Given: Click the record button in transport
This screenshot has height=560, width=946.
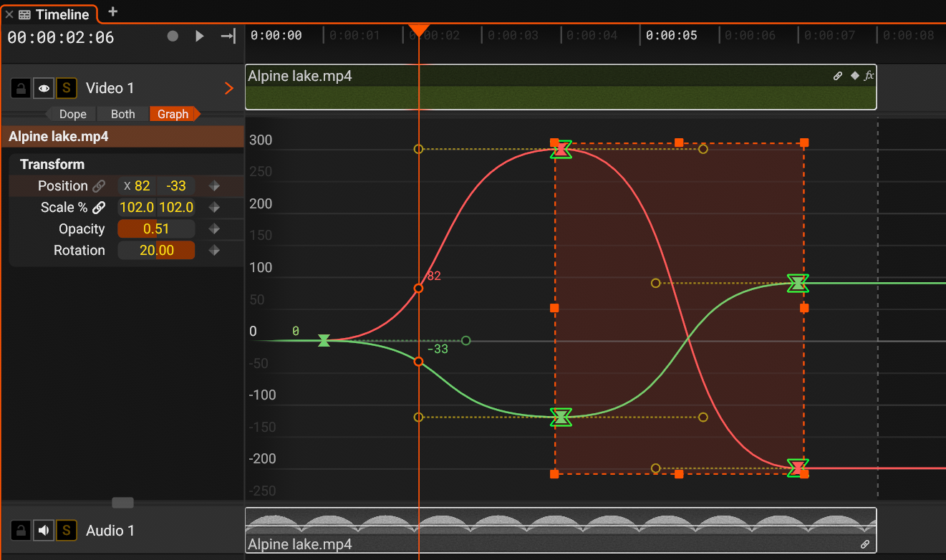Looking at the screenshot, I should (173, 36).
